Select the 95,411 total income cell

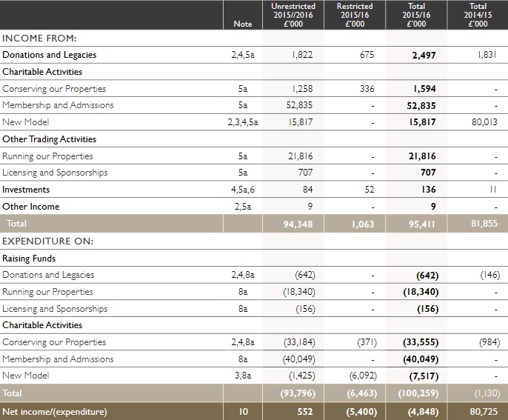tap(419, 224)
